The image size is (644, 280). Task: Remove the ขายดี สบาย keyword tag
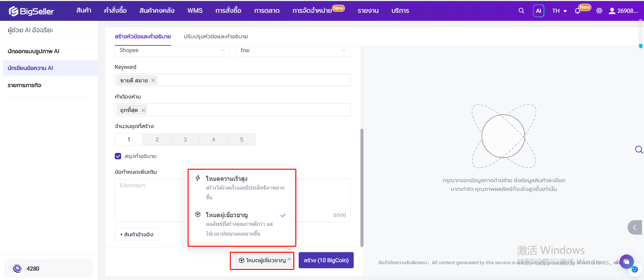(153, 80)
